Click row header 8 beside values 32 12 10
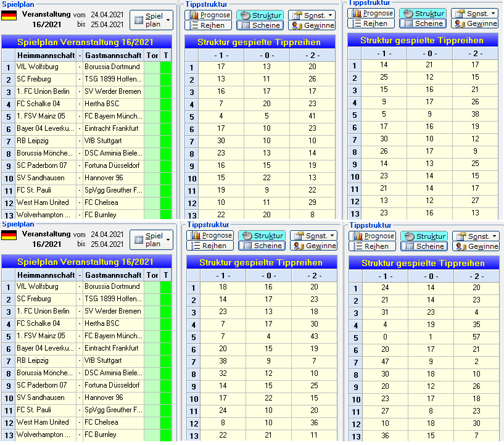This screenshot has width=504, height=445. 194,373
